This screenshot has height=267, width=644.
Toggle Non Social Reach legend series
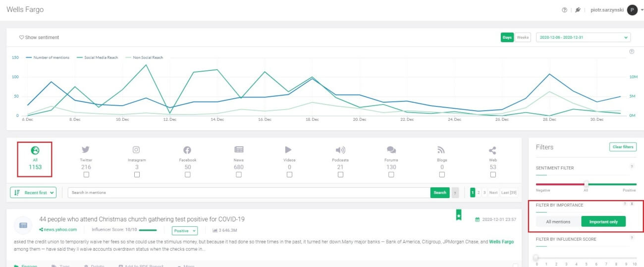tap(144, 57)
